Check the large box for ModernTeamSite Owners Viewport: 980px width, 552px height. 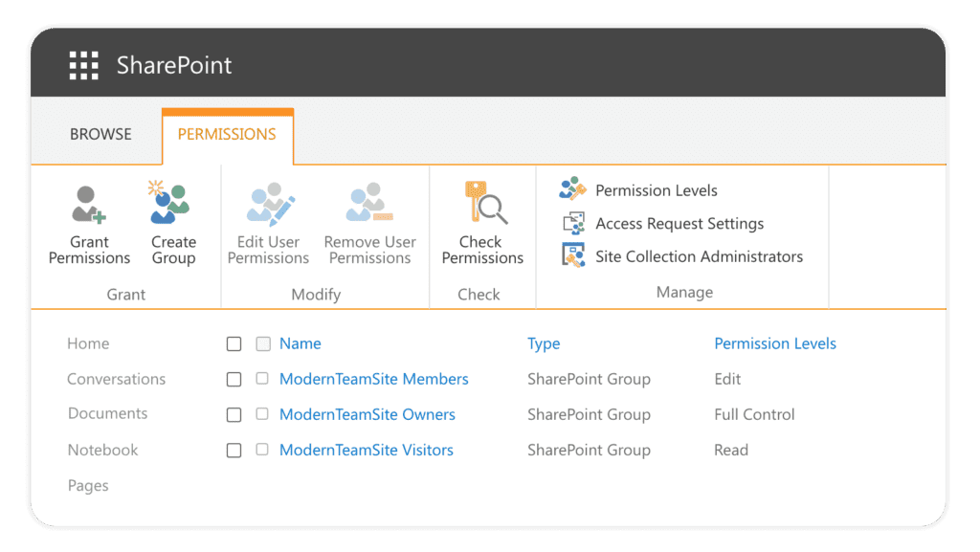click(234, 415)
